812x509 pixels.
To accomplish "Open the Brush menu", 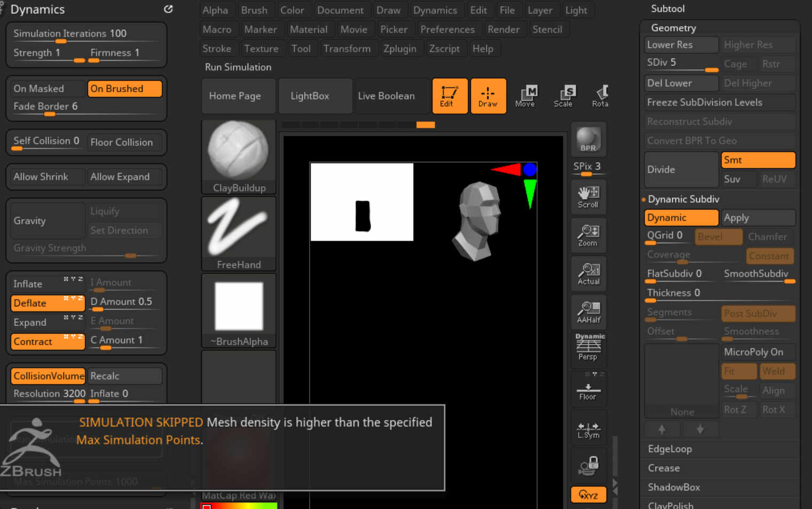I will [254, 10].
